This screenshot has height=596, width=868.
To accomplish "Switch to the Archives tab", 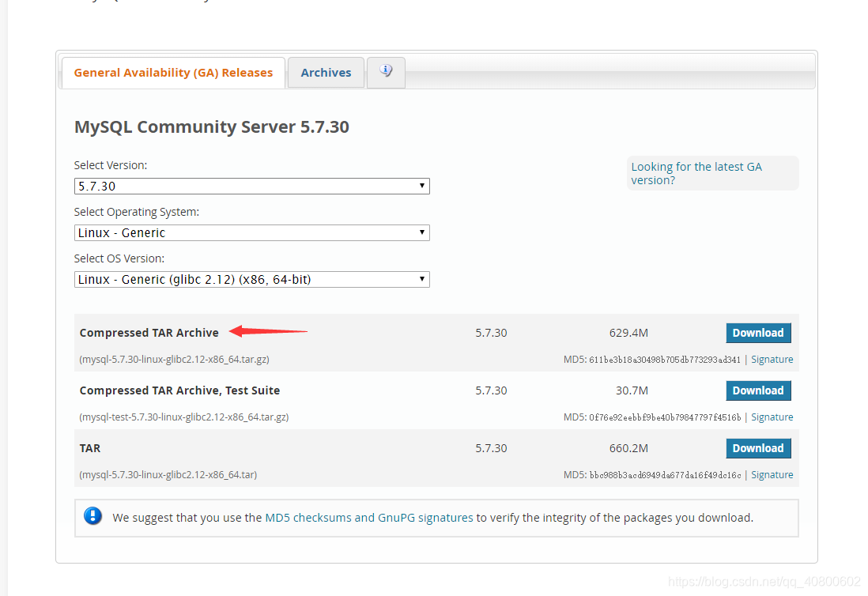I will click(x=326, y=73).
